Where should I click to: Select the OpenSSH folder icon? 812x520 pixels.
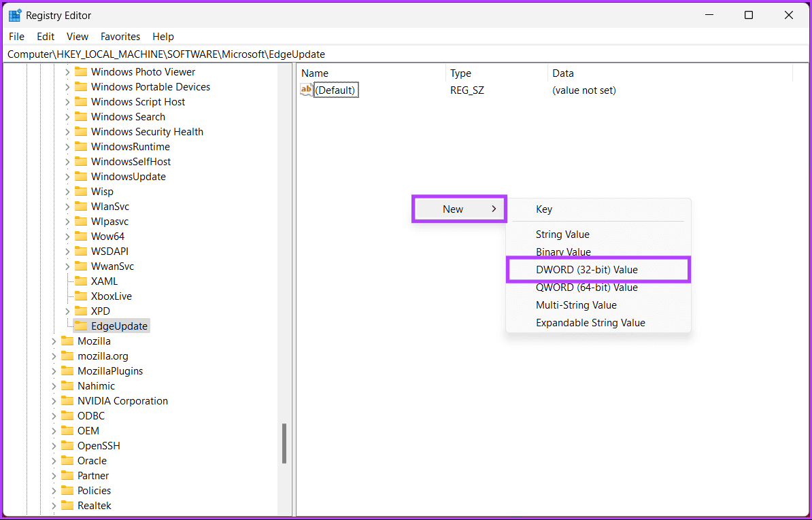(67, 445)
